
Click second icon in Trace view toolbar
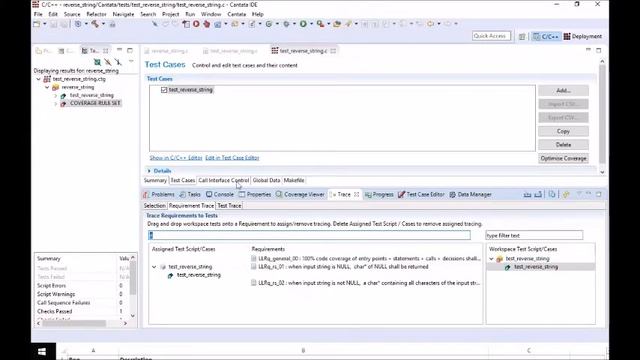click(x=538, y=195)
